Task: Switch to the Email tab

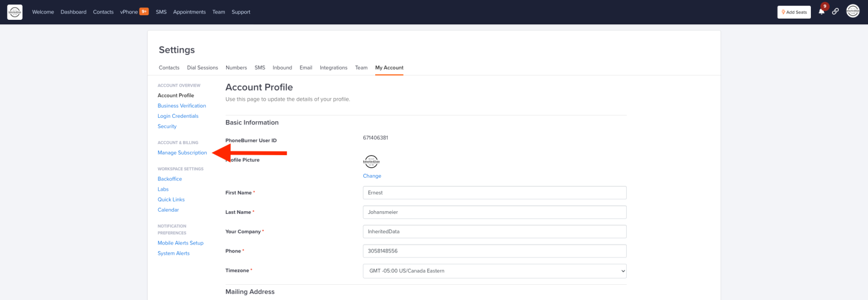Action: [306, 67]
